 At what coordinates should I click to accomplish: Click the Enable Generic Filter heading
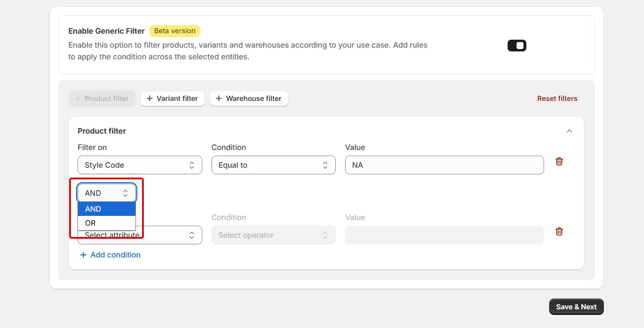(x=106, y=31)
